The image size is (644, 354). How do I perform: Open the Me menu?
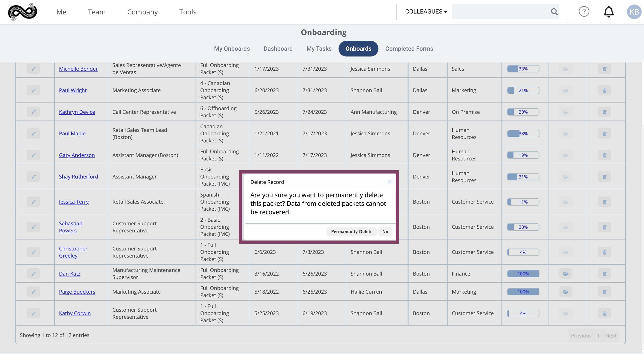[x=61, y=12]
